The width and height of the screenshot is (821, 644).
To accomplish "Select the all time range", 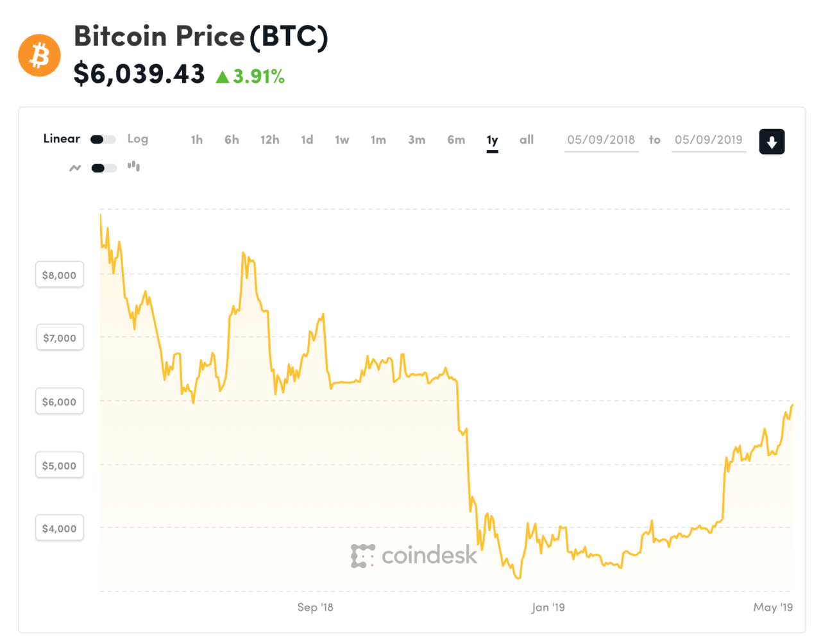I will click(527, 140).
